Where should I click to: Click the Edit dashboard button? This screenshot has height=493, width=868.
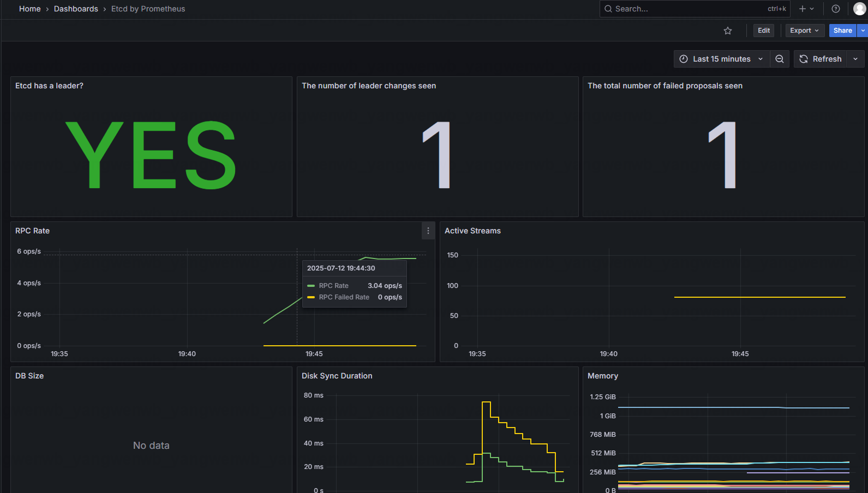click(764, 31)
